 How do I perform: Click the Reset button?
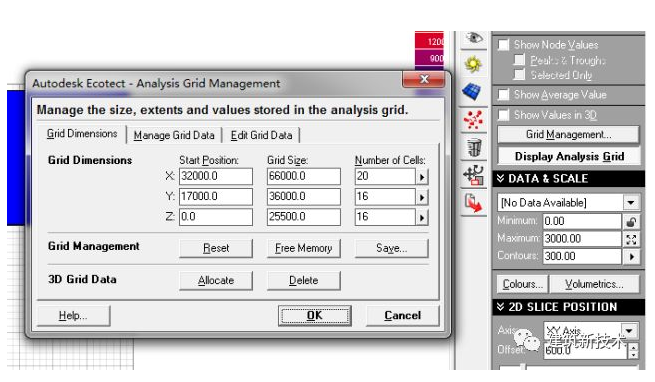pyautogui.click(x=216, y=248)
